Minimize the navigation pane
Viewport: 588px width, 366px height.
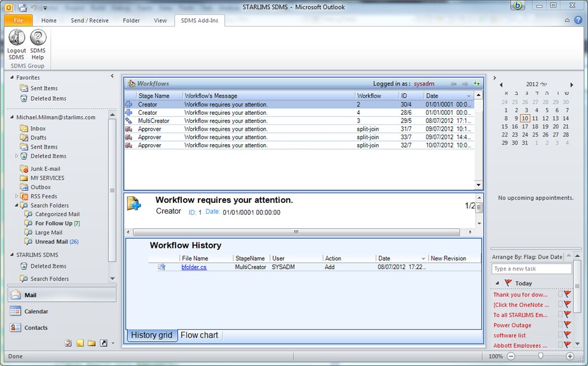tap(112, 76)
